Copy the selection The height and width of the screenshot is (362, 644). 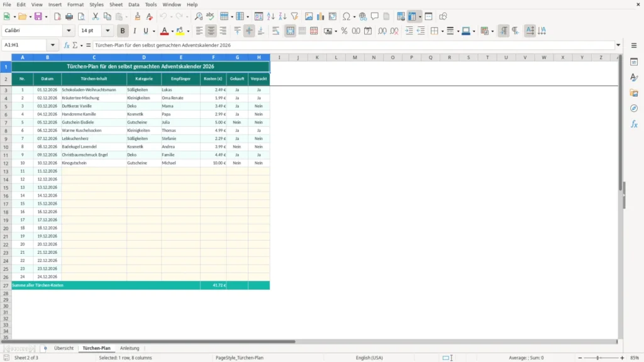(x=107, y=16)
